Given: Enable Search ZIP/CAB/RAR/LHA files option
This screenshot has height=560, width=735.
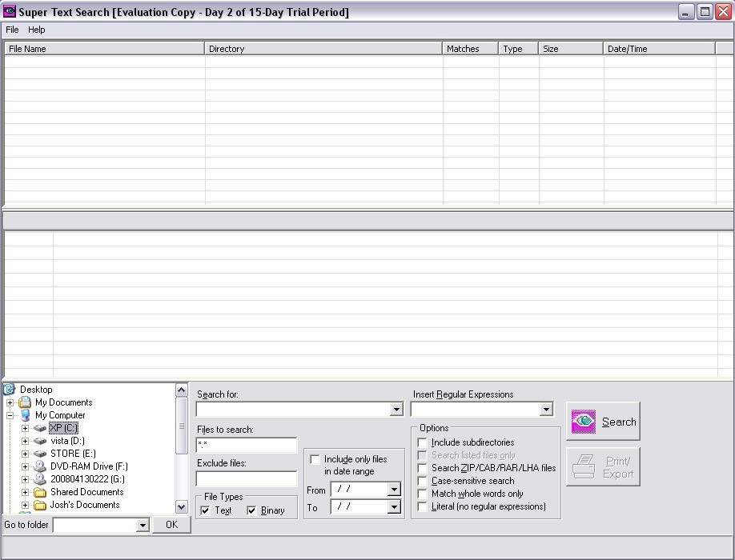Looking at the screenshot, I should coord(422,468).
